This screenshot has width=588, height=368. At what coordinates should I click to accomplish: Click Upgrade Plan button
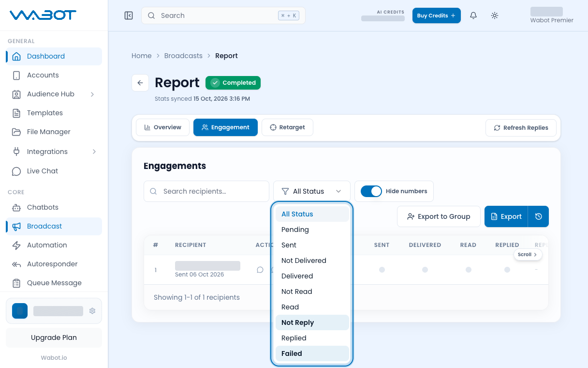pos(54,337)
